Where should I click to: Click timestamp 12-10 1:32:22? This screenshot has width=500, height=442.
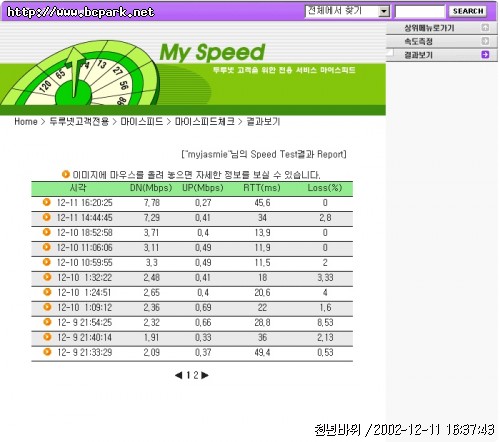85,277
